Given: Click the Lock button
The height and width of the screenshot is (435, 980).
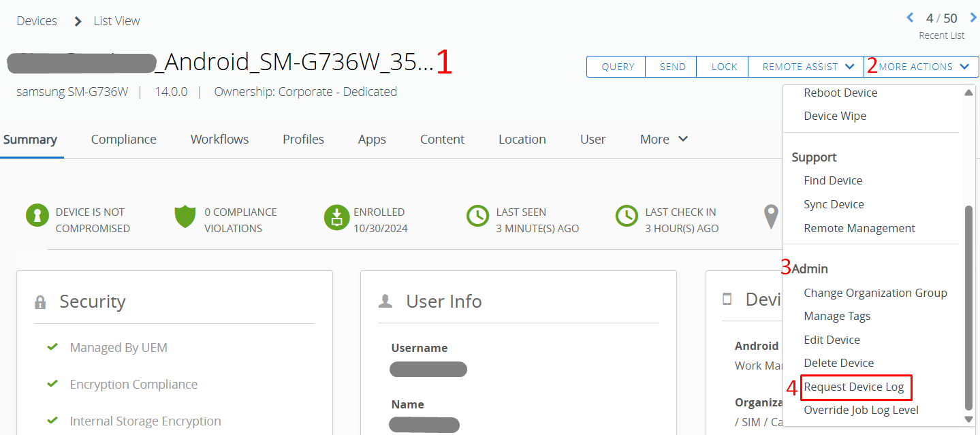Looking at the screenshot, I should tap(724, 67).
